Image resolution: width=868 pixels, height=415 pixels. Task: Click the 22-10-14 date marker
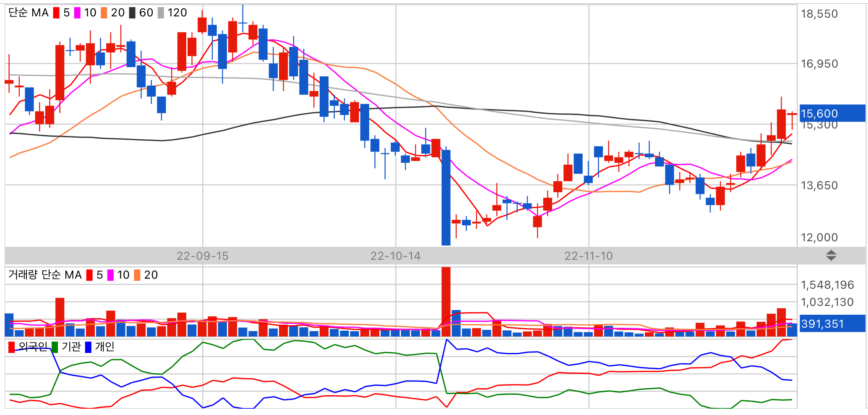coord(396,256)
